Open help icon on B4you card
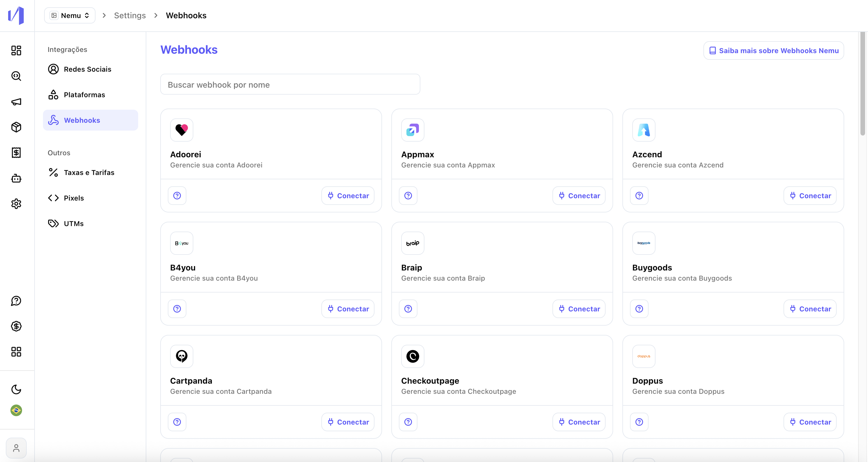This screenshot has width=868, height=462. coord(177,309)
